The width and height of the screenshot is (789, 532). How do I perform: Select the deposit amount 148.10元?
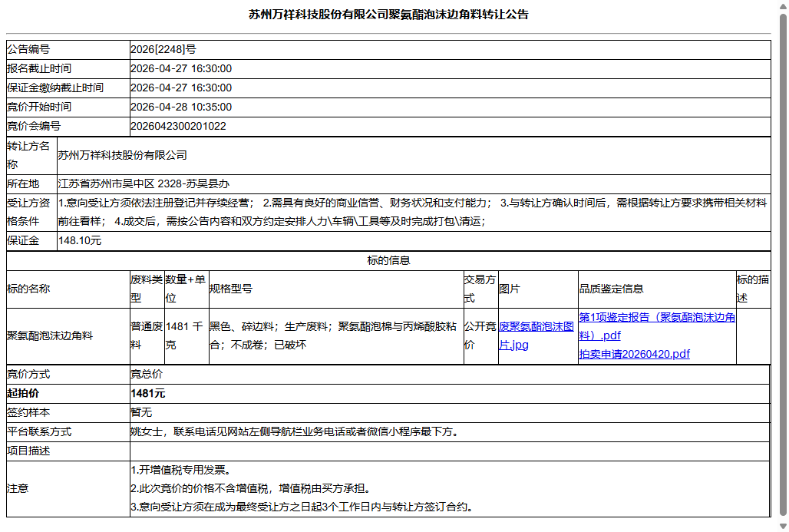point(80,240)
